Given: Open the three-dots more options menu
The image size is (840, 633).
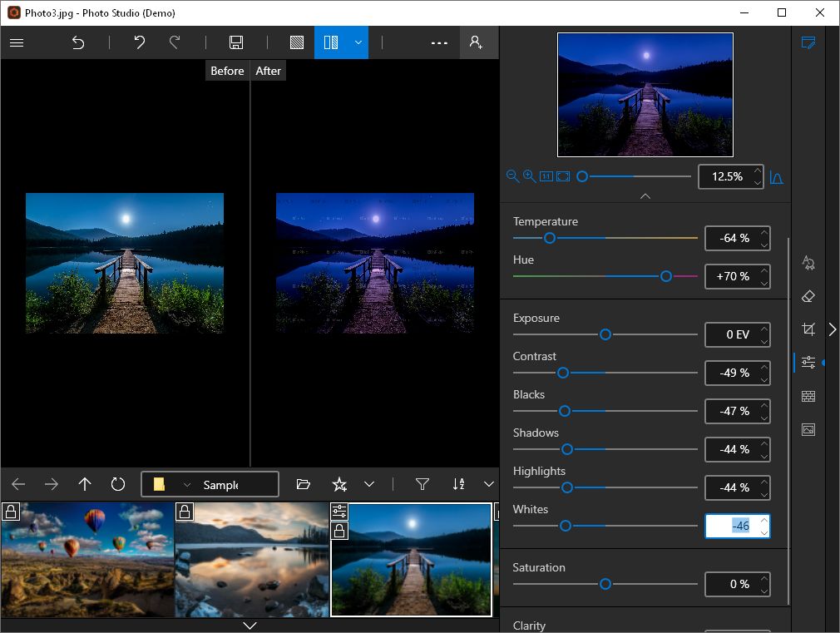Looking at the screenshot, I should [439, 42].
